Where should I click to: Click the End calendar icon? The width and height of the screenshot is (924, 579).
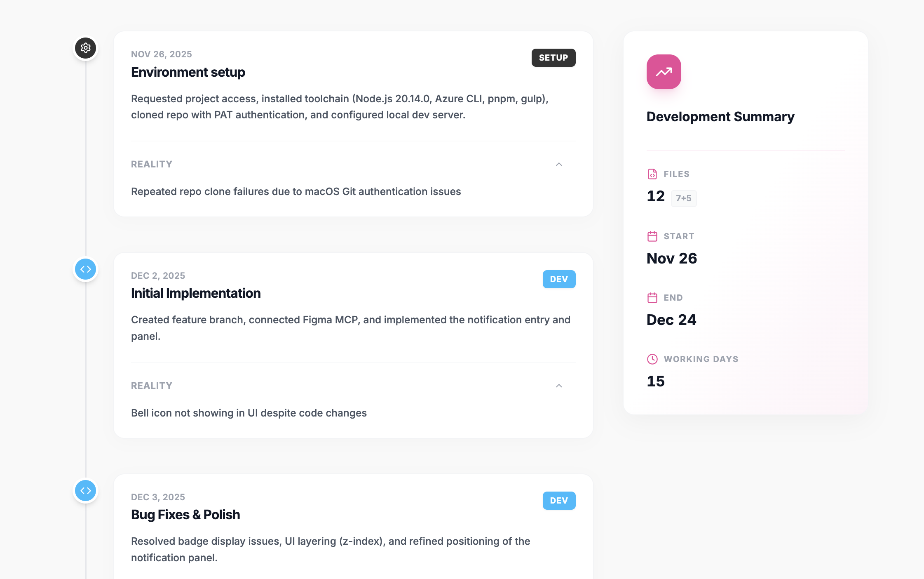tap(652, 298)
